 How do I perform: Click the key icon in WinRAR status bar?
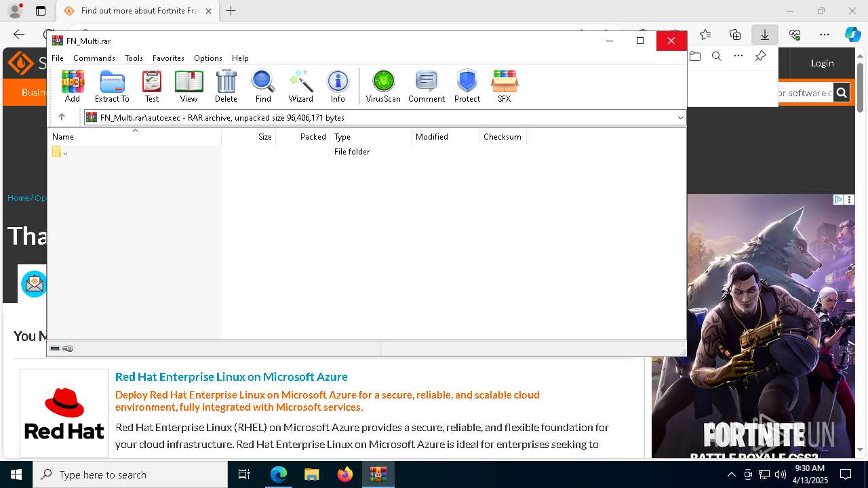[68, 348]
